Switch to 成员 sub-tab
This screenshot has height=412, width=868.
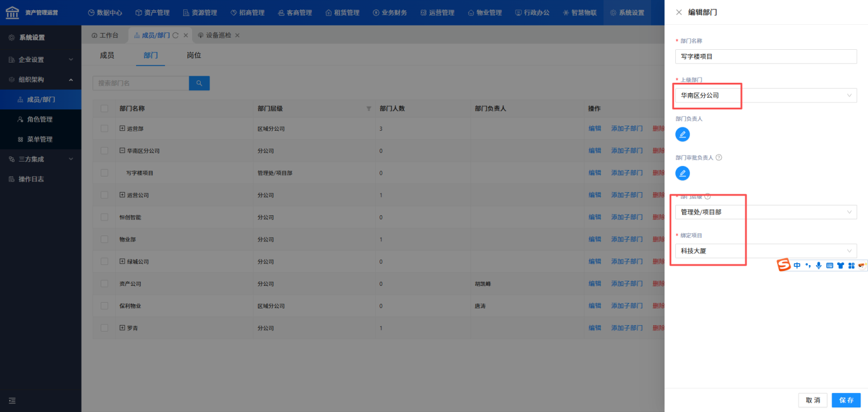pos(107,56)
